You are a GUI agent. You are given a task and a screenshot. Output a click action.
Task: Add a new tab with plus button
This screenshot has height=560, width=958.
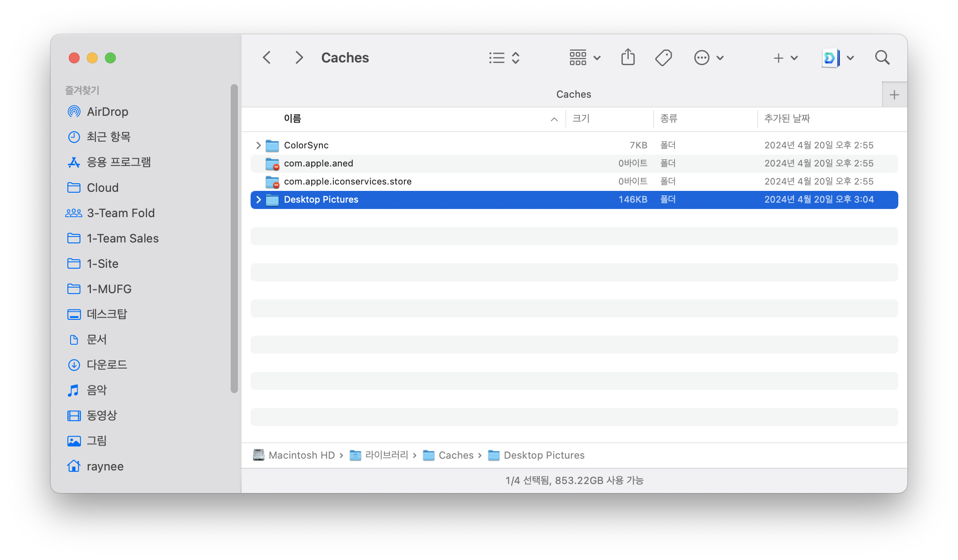coord(894,95)
